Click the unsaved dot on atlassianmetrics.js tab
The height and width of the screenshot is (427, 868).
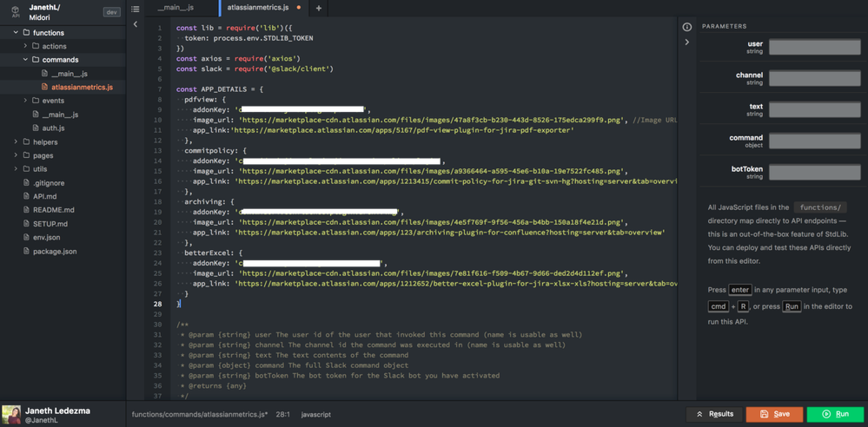click(299, 8)
